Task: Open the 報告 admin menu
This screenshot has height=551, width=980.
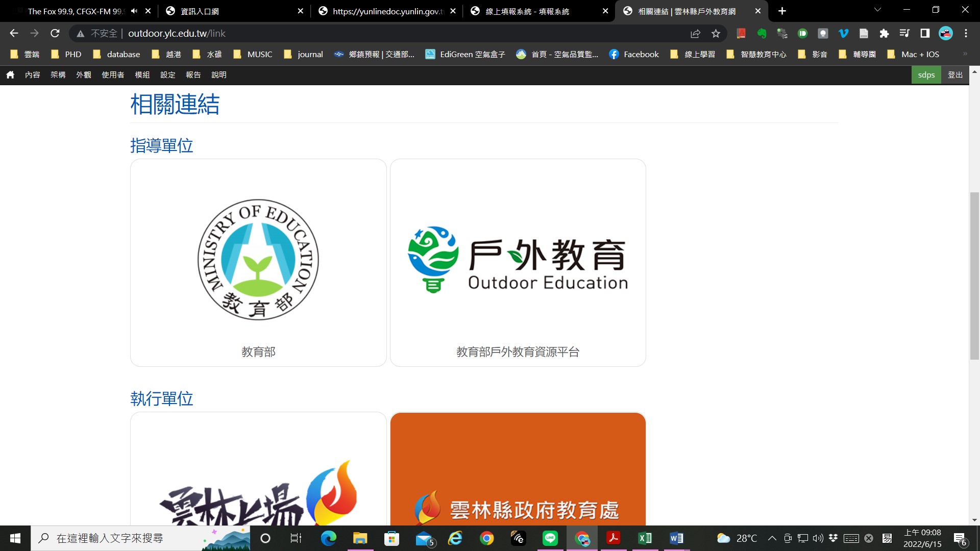Action: pyautogui.click(x=193, y=74)
